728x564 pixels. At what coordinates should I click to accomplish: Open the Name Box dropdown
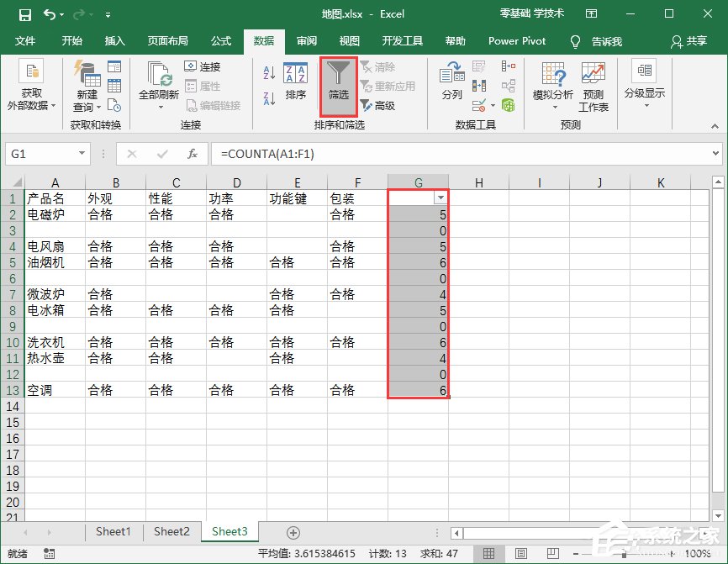pos(81,155)
